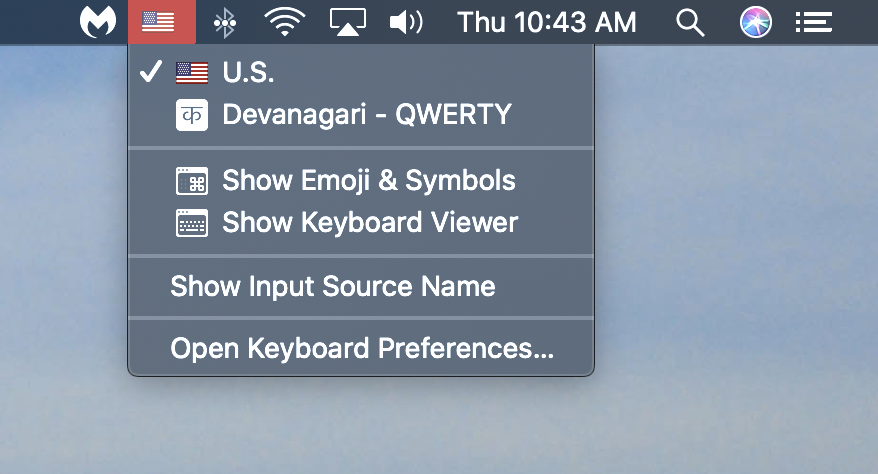Click the U.S. flag input menu icon
The height and width of the screenshot is (474, 878).
pos(162,22)
